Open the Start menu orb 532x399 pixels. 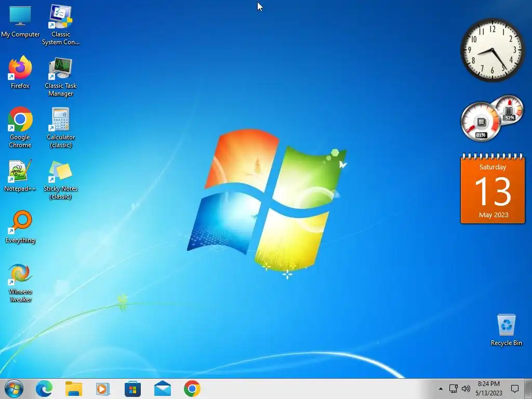coord(14,389)
